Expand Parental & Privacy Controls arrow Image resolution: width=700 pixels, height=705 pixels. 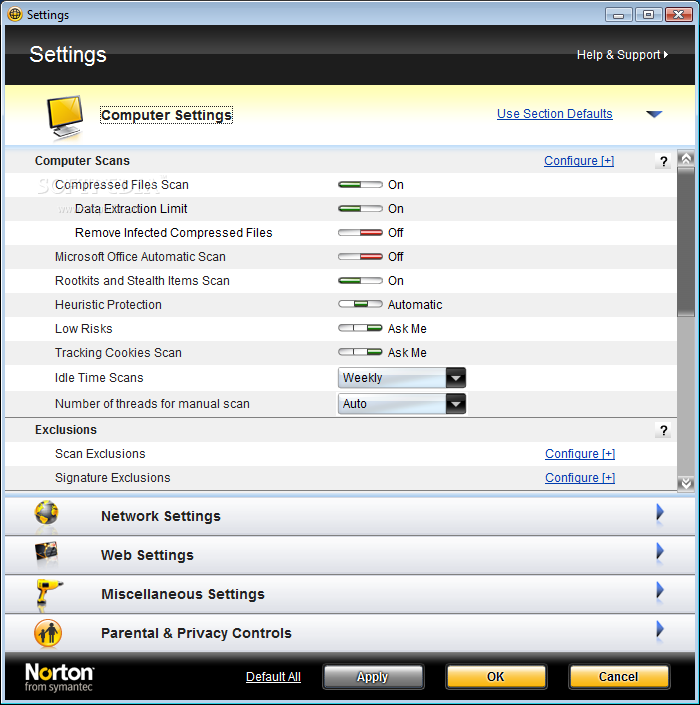point(660,629)
